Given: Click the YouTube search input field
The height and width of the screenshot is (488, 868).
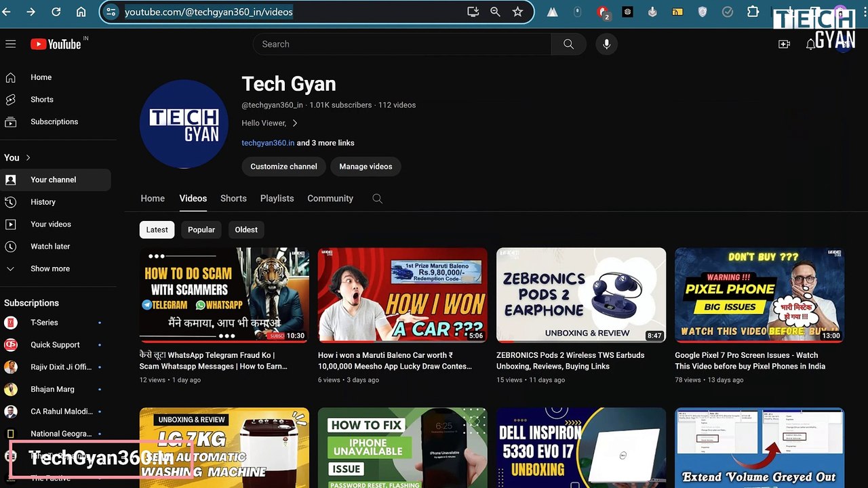Looking at the screenshot, I should (402, 44).
